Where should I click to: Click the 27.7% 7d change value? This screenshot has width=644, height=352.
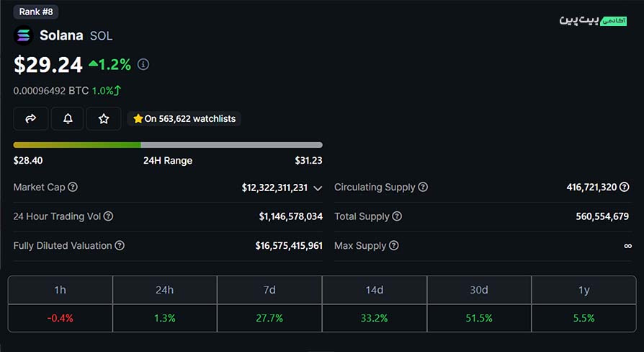[269, 318]
